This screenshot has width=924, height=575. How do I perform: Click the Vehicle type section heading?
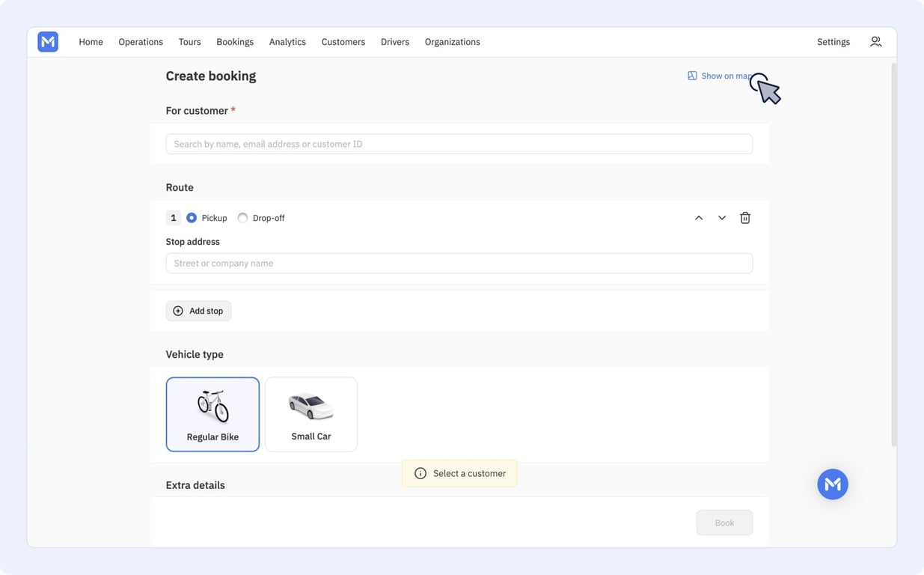(195, 354)
